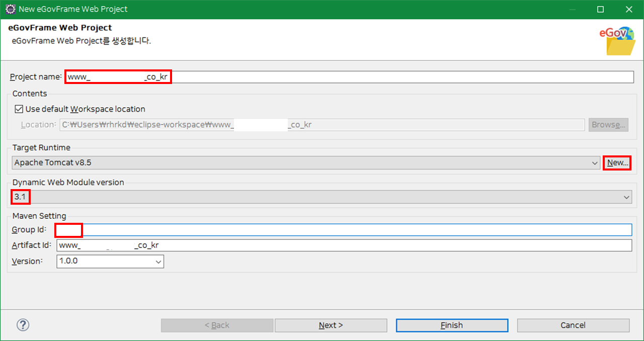
Task: Click the 'Contents' group label
Action: pyautogui.click(x=30, y=94)
